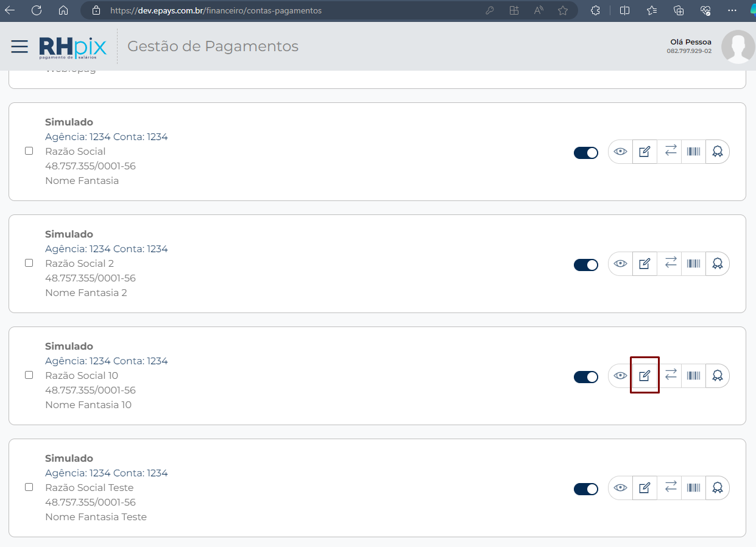
Task: Open the hamburger navigation menu
Action: 19,46
